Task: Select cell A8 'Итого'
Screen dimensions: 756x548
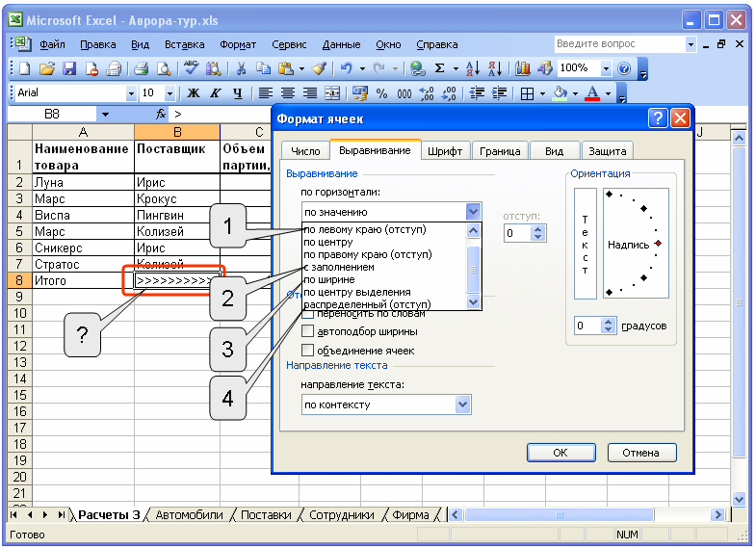Action: click(83, 280)
